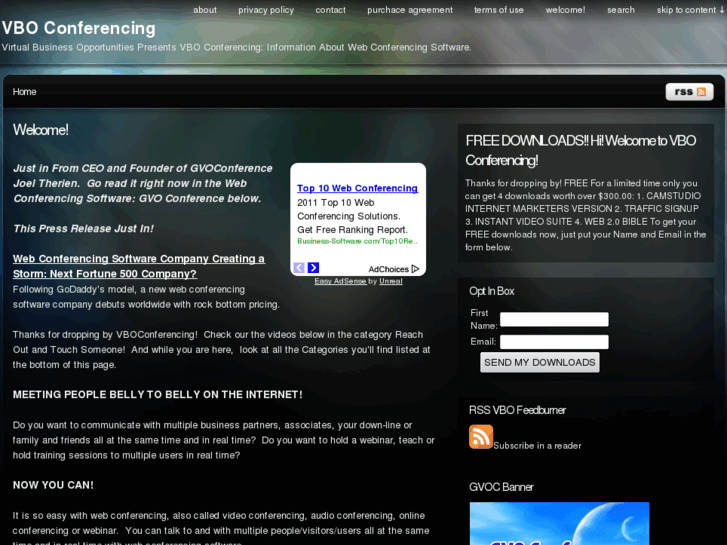This screenshot has width=727, height=545.
Task: Open the Easy AdSense link
Action: (340, 281)
